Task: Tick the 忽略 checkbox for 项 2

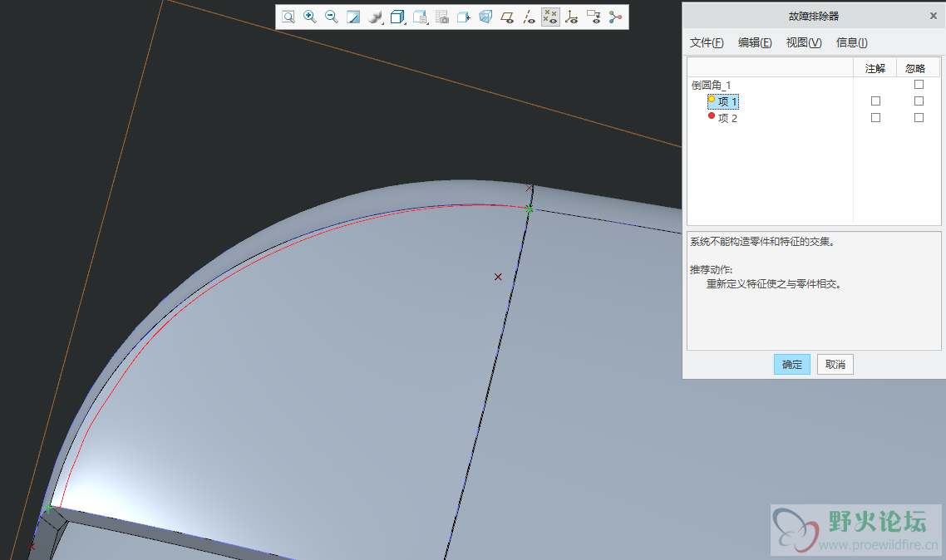Action: tap(919, 118)
